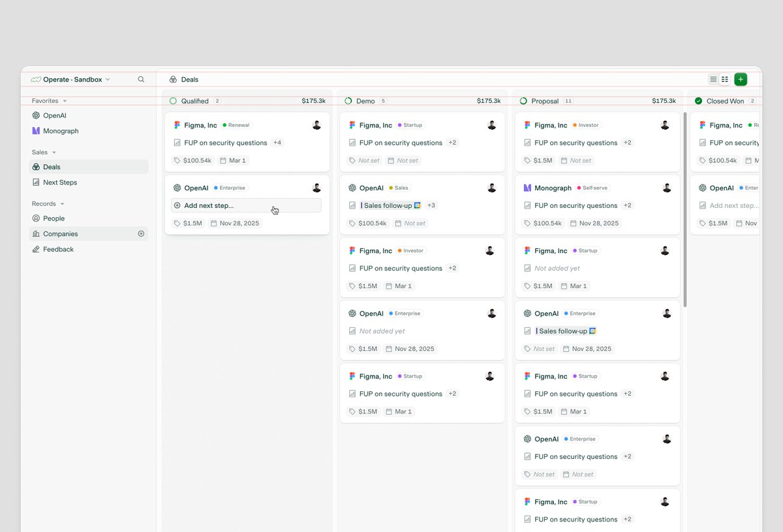Select Deals in the sidebar
This screenshot has height=532, width=783.
[89, 167]
